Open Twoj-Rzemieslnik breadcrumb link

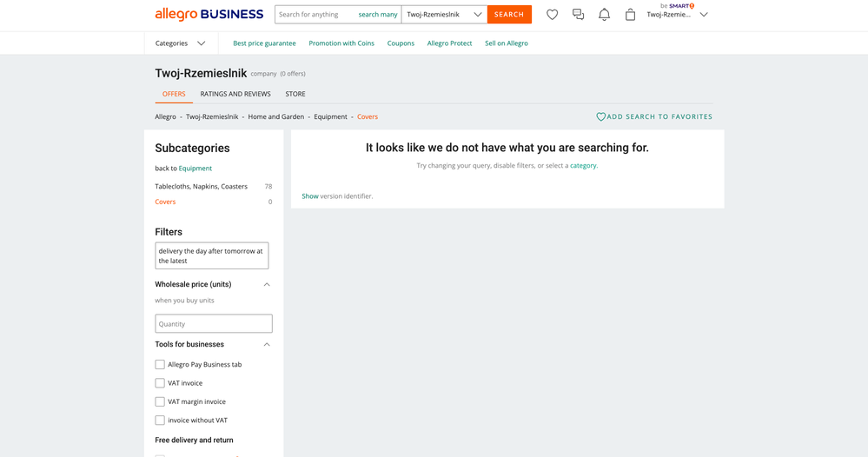coord(212,116)
